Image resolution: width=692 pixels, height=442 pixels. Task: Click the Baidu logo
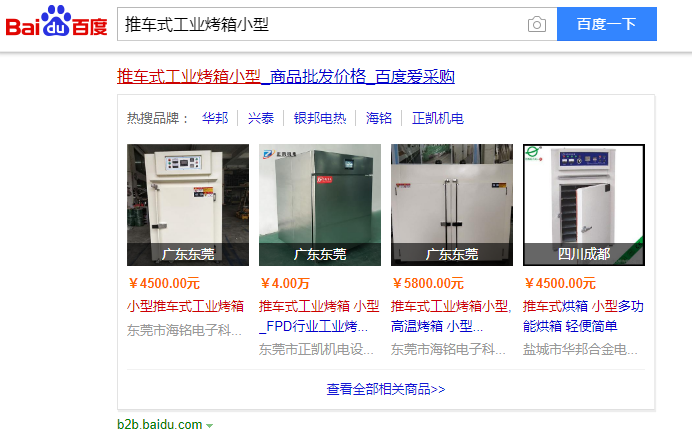pos(56,21)
